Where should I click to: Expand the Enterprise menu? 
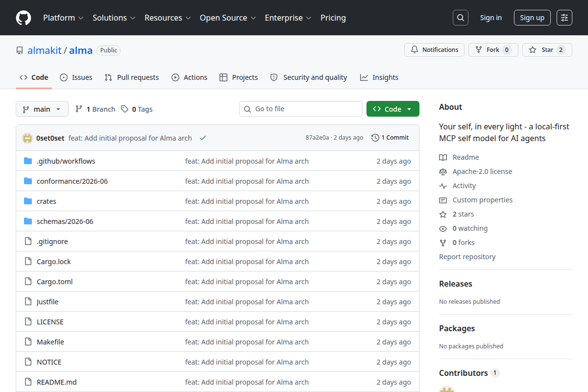tap(288, 18)
